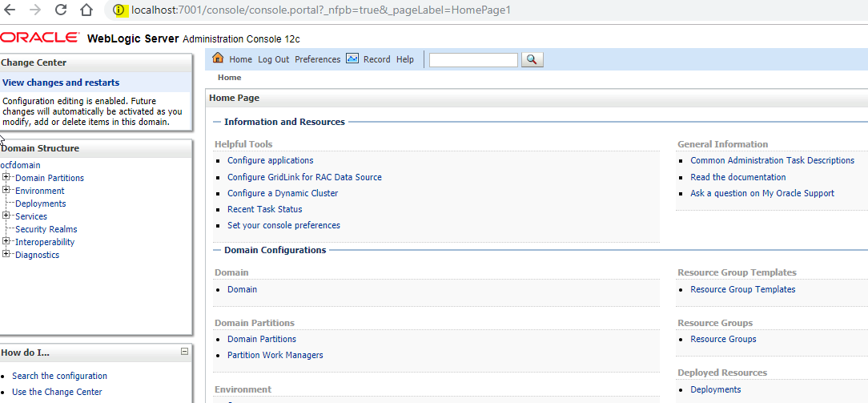Select Interoperability in the tree
Viewport: 868px width, 403px height.
(45, 242)
